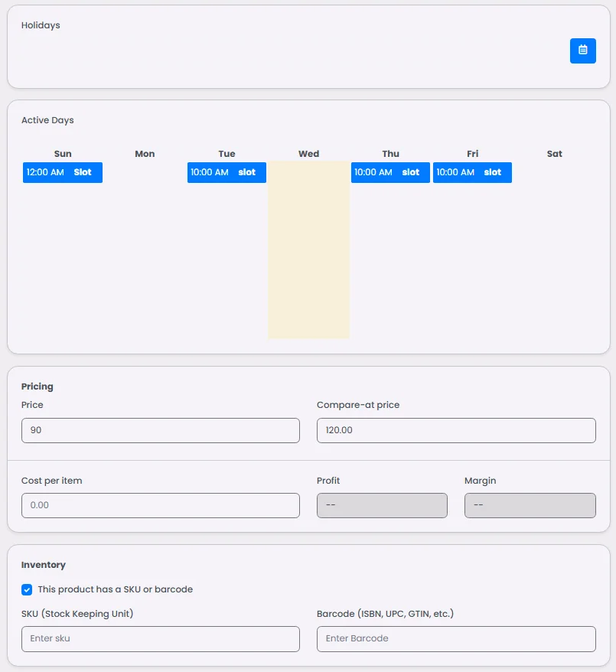616x672 pixels.
Task: Open the Friday 10:00 AM slot
Action: 472,172
